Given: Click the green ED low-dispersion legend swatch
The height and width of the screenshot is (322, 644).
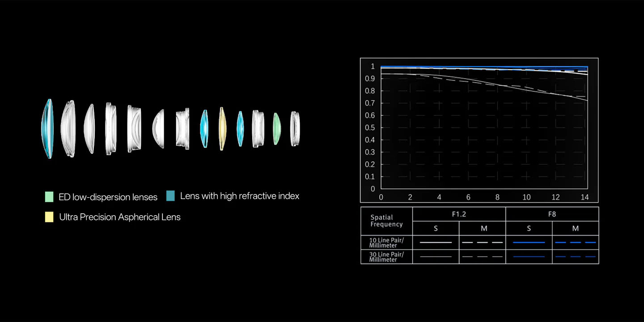Looking at the screenshot, I should click(49, 197).
